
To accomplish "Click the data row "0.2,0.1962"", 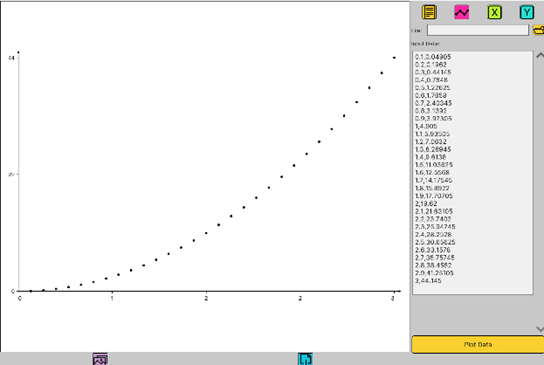I will pyautogui.click(x=431, y=65).
